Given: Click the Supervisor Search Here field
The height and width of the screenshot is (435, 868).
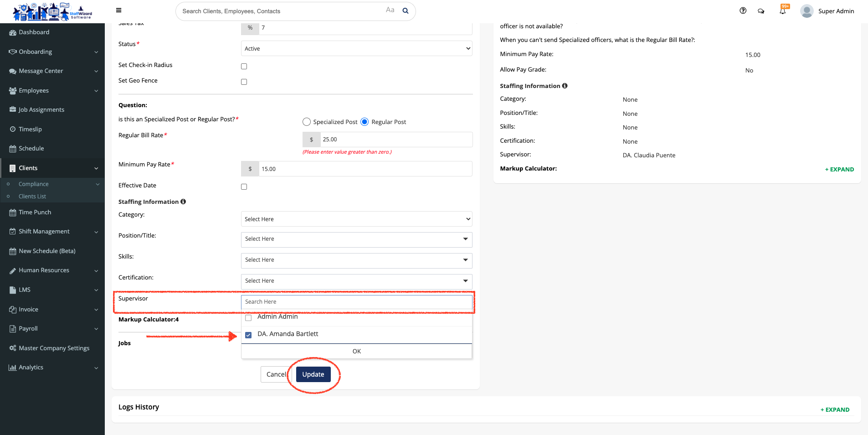Looking at the screenshot, I should (356, 302).
